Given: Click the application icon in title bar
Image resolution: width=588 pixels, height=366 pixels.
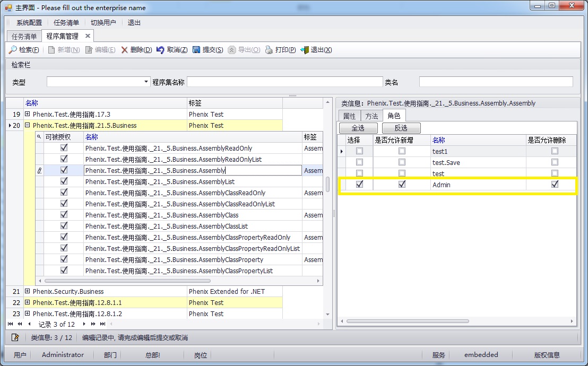Looking at the screenshot, I should point(8,8).
